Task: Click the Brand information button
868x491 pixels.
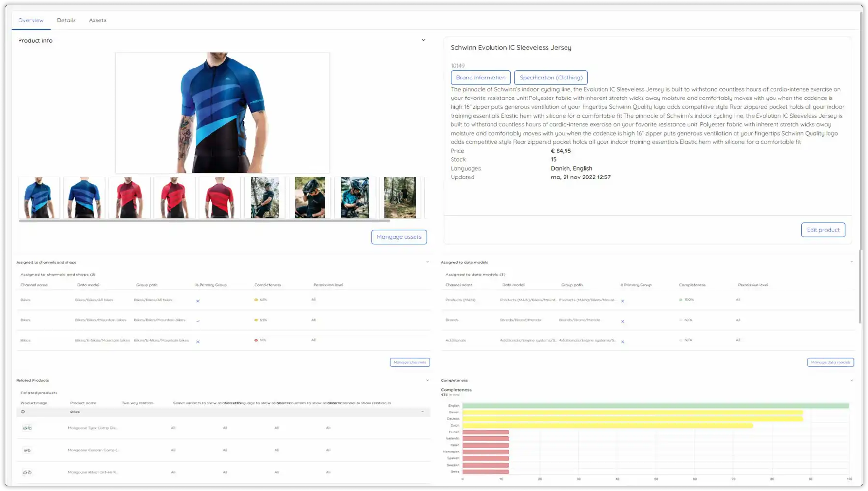Action: pyautogui.click(x=481, y=78)
